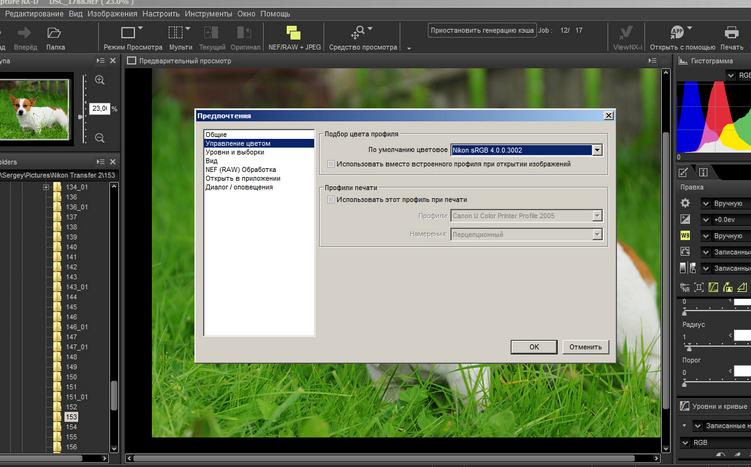
Task: Adjust the Радиус slider handle
Action: (689, 347)
